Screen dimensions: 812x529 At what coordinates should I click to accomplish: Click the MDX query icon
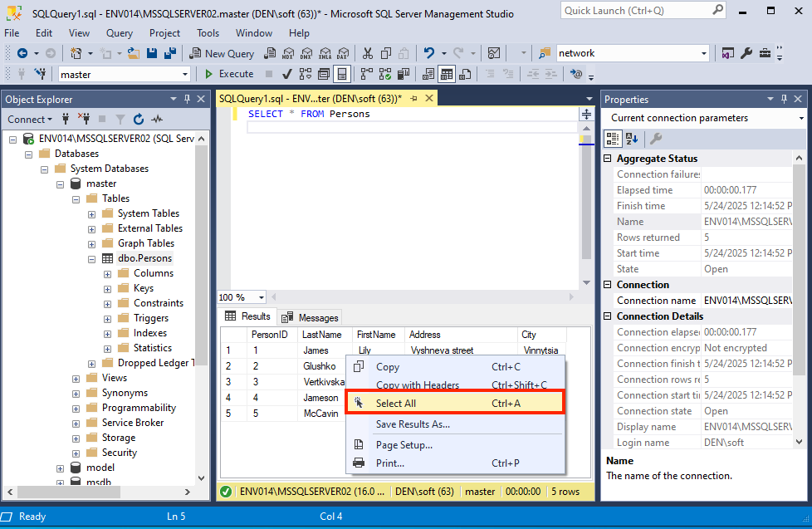(x=288, y=53)
